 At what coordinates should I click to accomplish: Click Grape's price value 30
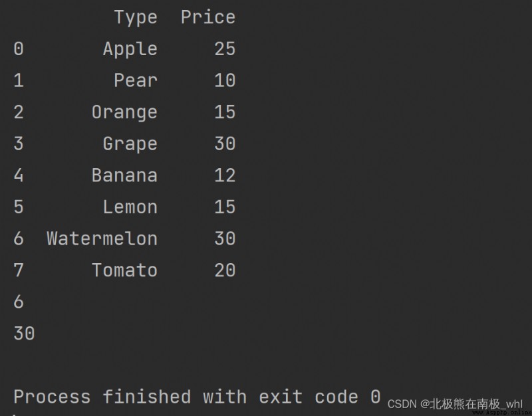(x=225, y=144)
